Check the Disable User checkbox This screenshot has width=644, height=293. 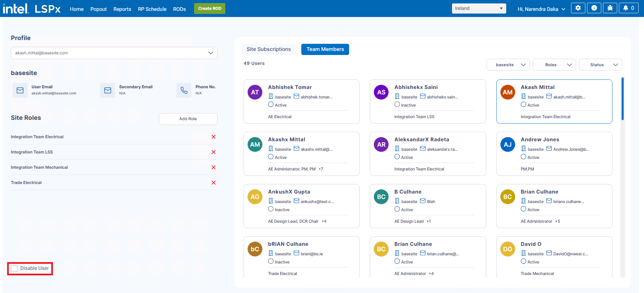pyautogui.click(x=15, y=269)
